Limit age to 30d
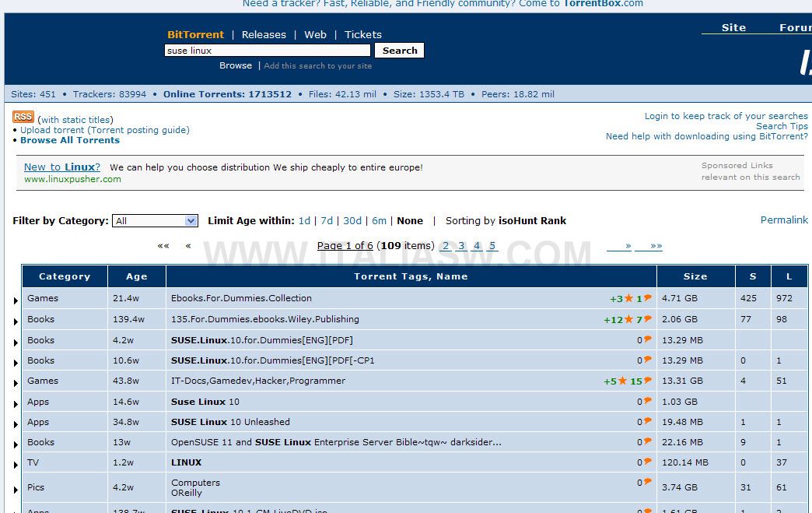Viewport: 812px width, 513px height. 352,221
